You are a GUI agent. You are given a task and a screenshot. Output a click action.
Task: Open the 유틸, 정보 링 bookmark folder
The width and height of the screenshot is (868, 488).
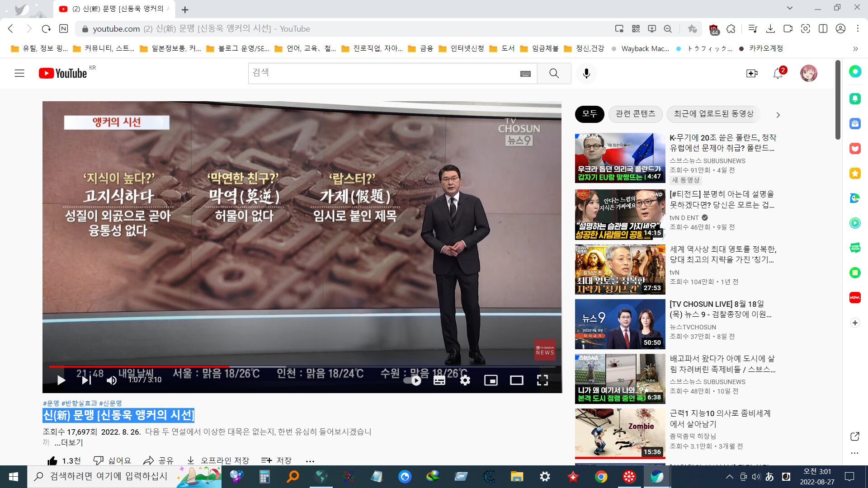[x=39, y=48]
